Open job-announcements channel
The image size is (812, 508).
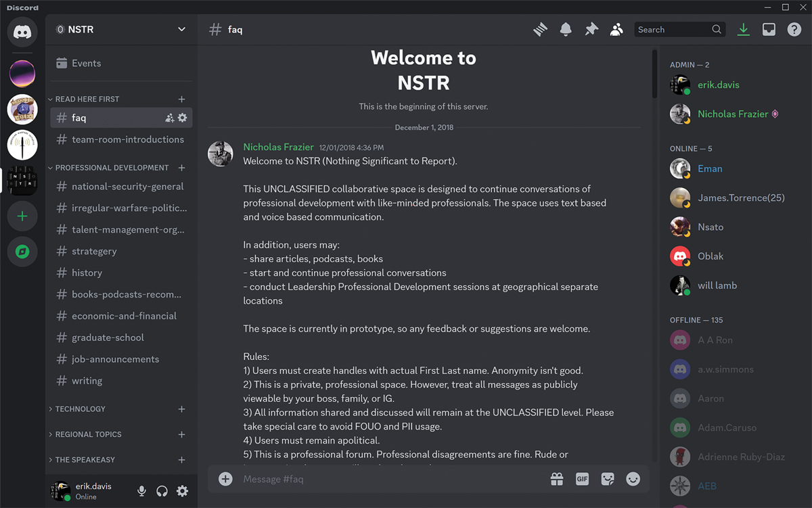click(x=121, y=360)
